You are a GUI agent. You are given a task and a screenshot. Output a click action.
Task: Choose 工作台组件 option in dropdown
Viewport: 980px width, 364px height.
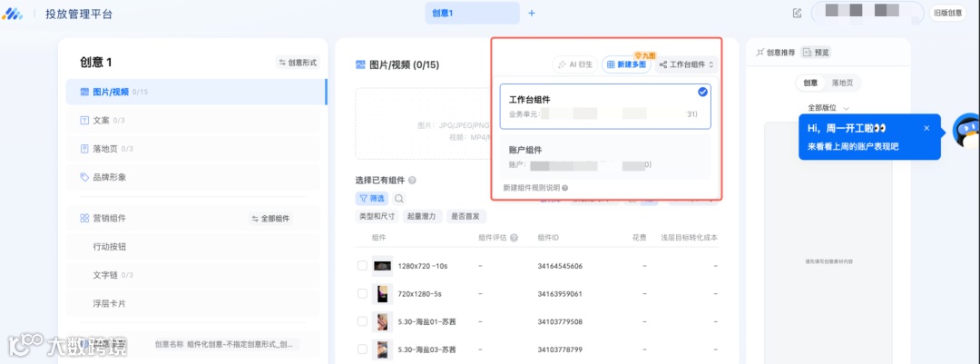pos(605,106)
